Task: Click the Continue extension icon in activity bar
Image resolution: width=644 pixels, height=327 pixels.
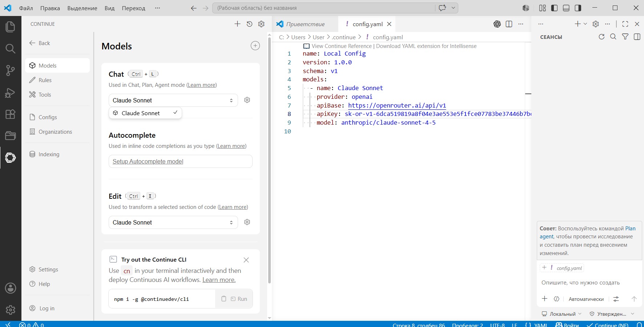Action: point(11,158)
